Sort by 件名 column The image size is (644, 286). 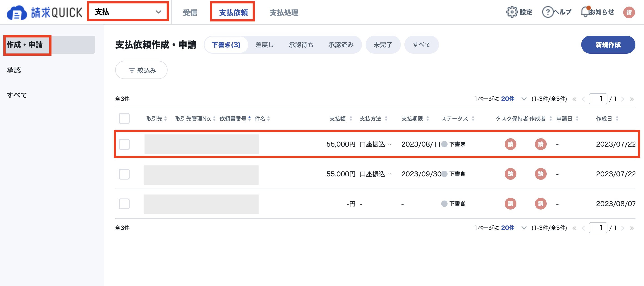click(x=268, y=119)
